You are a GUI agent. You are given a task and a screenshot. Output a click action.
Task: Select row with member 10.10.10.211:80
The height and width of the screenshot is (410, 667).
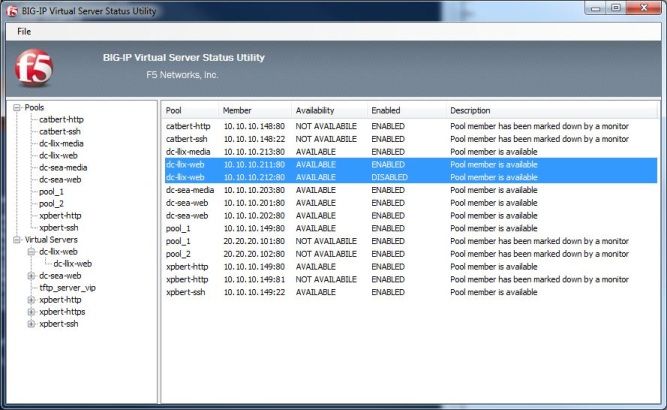pos(411,165)
